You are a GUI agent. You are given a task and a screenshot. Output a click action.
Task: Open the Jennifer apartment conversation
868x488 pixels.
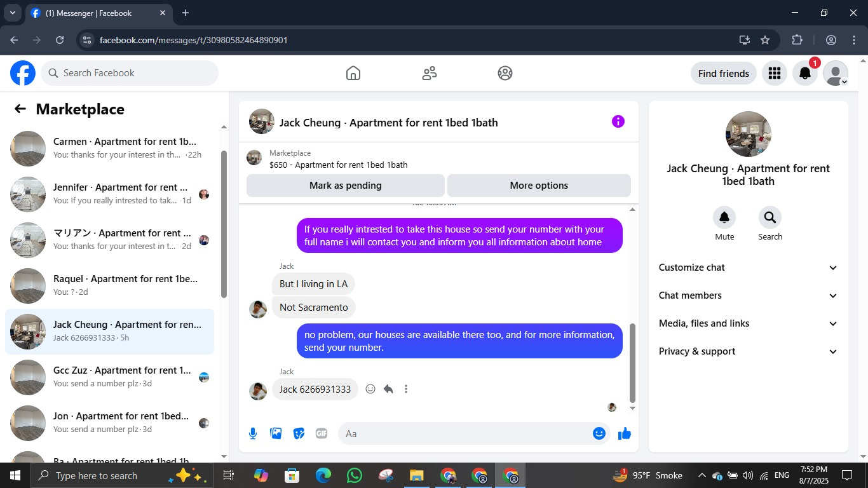point(109,194)
